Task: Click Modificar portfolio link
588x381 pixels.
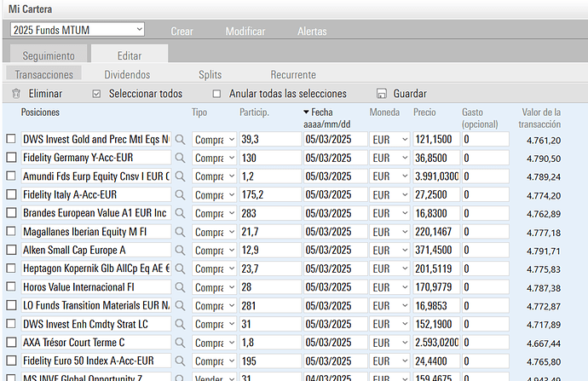Action: click(x=245, y=32)
